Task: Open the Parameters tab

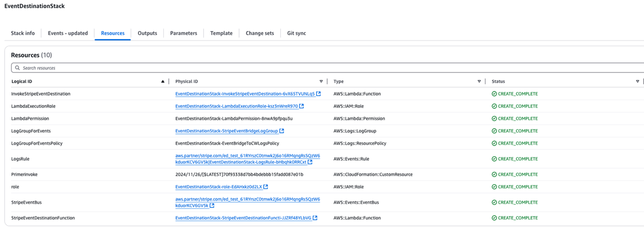Action: (183, 33)
